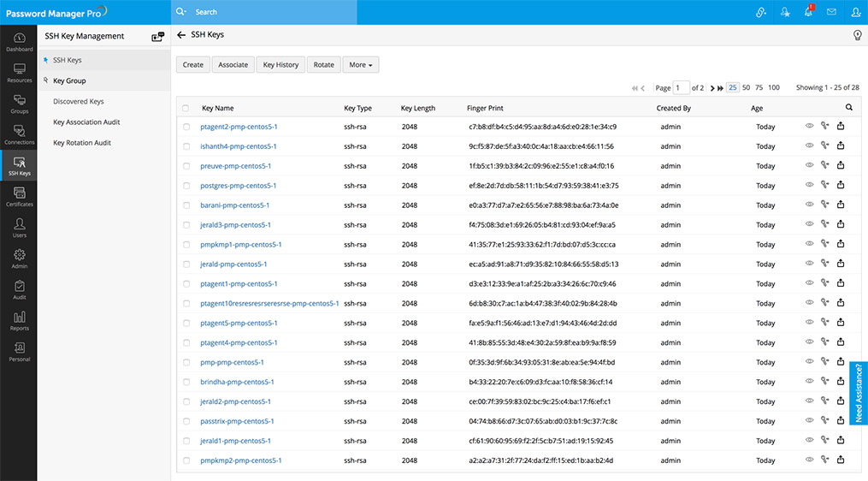
Task: Click the Rotate button
Action: pyautogui.click(x=323, y=65)
